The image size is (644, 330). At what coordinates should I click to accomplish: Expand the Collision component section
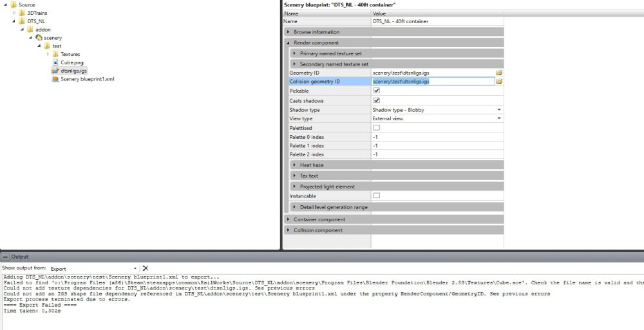click(289, 230)
